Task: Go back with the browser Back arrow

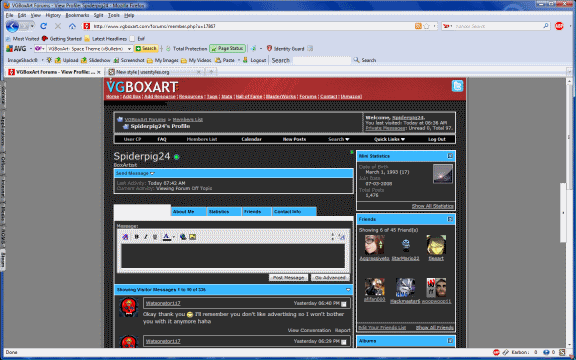Action: pyautogui.click(x=12, y=26)
